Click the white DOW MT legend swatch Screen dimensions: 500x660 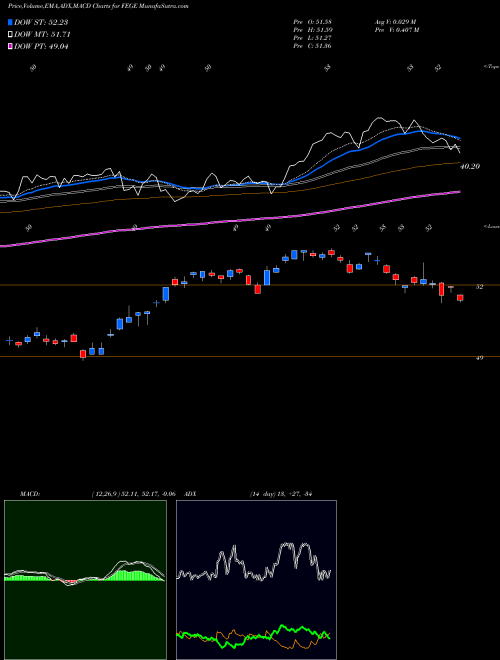[x=11, y=35]
